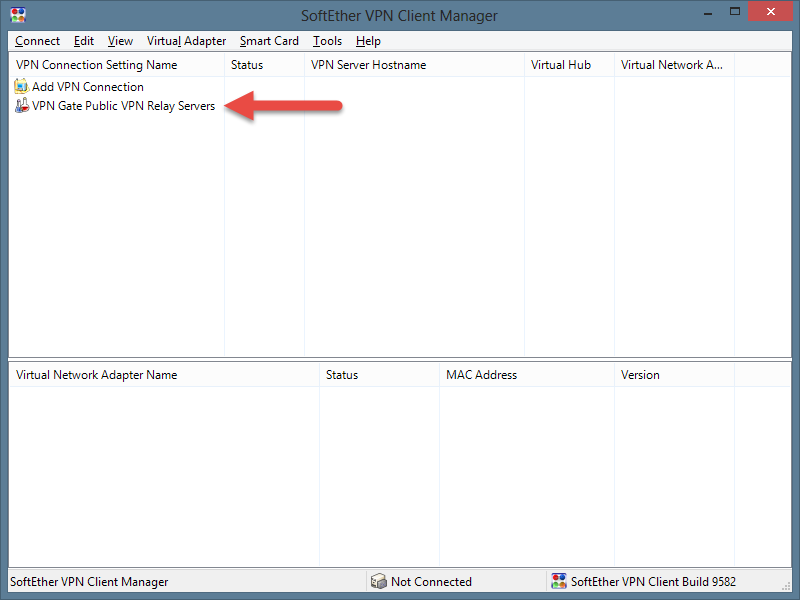The image size is (800, 600).
Task: Open the Help menu
Action: pos(368,41)
